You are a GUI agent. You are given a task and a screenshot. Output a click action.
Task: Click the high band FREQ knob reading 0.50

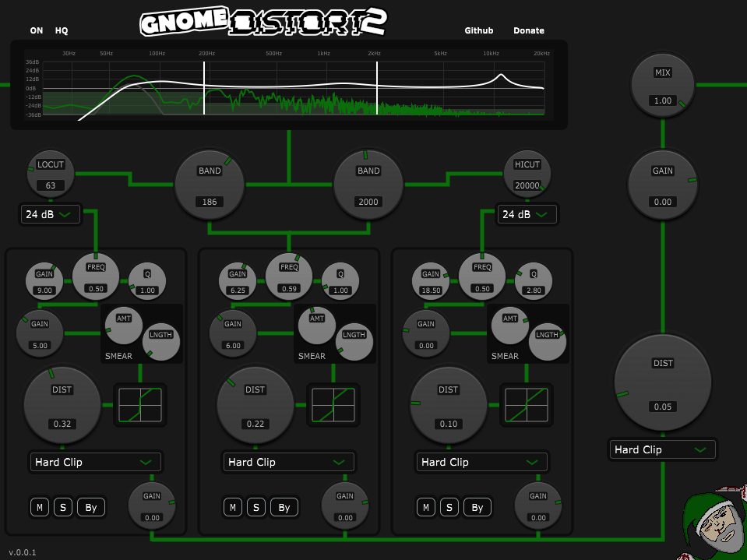click(482, 276)
